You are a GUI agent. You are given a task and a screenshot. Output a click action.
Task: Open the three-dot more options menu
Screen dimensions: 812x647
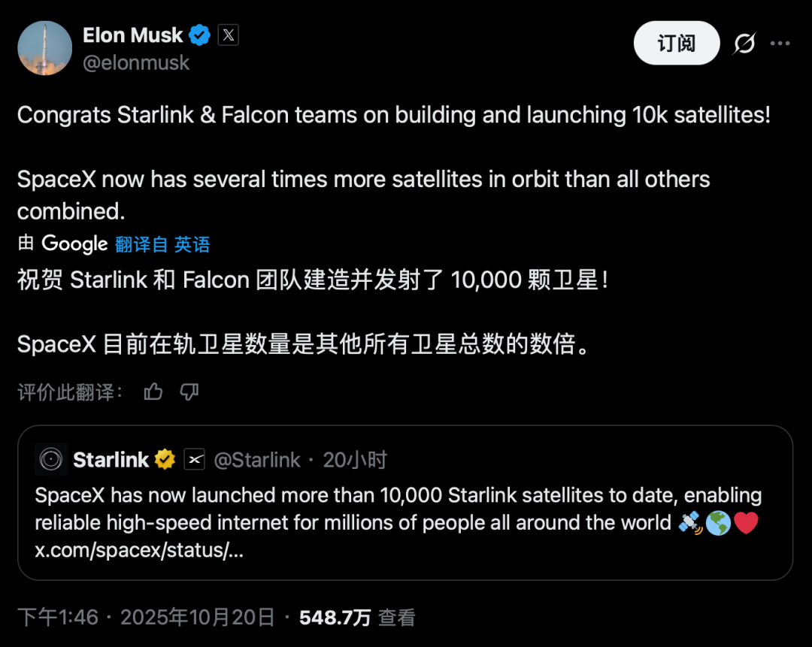pyautogui.click(x=780, y=44)
